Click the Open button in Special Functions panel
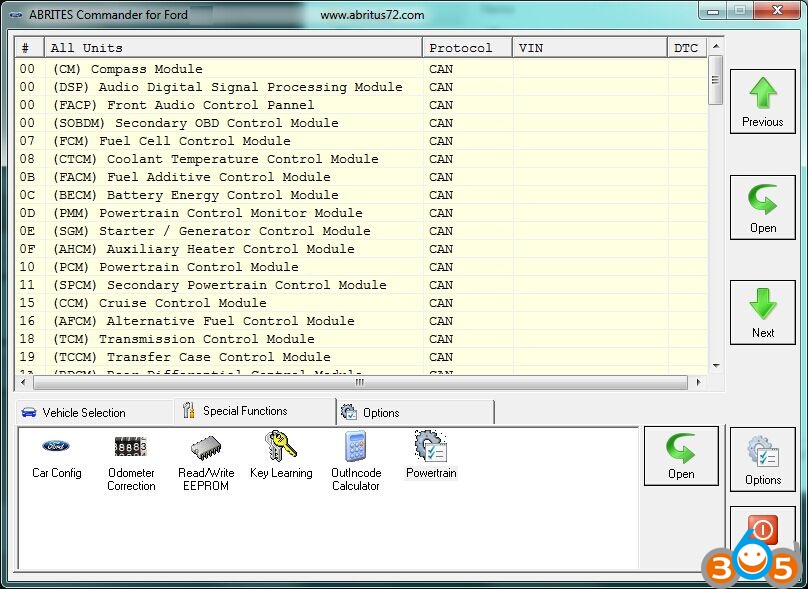This screenshot has width=808, height=589. tap(681, 456)
